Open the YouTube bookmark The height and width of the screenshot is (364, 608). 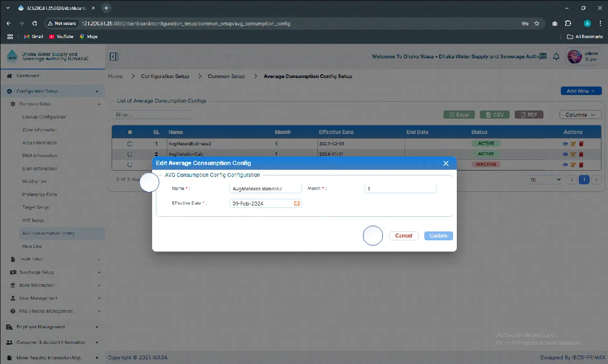(61, 37)
